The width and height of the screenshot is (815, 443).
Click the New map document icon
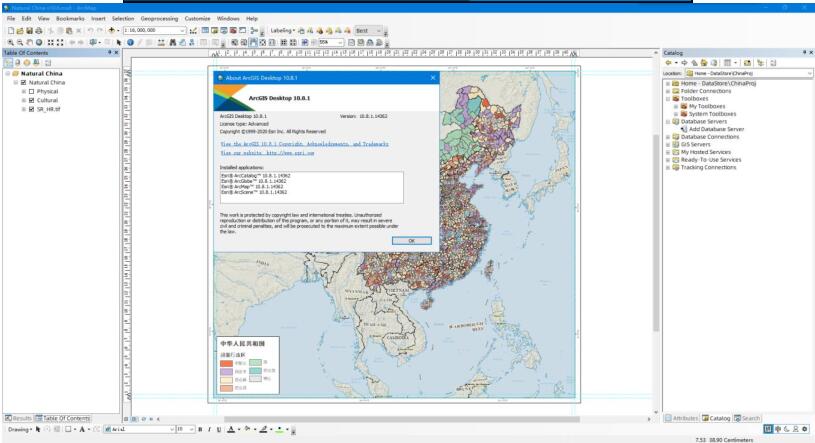click(11, 31)
